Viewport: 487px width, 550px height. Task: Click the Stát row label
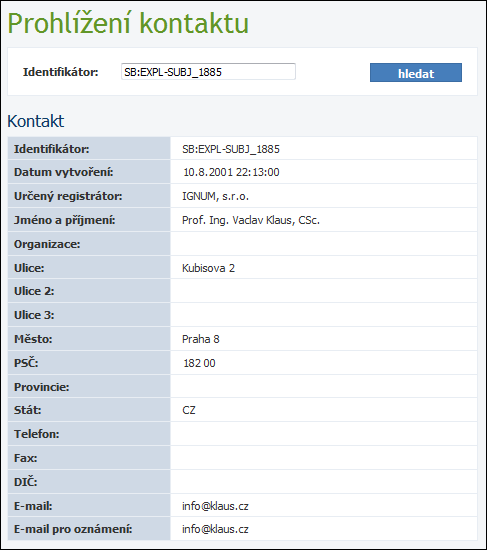coord(27,410)
